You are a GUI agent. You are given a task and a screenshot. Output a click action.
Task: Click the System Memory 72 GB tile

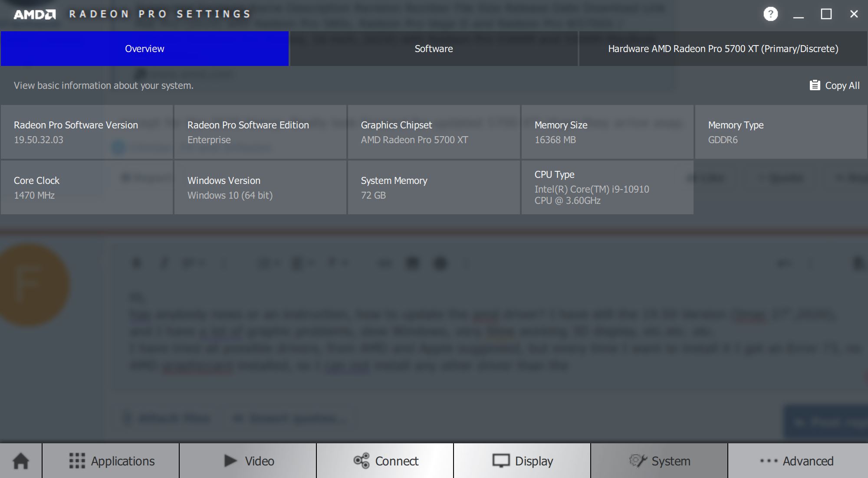click(434, 187)
